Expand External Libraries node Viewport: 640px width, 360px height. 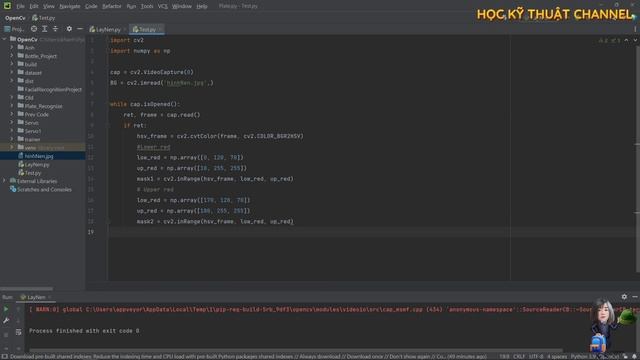4,181
